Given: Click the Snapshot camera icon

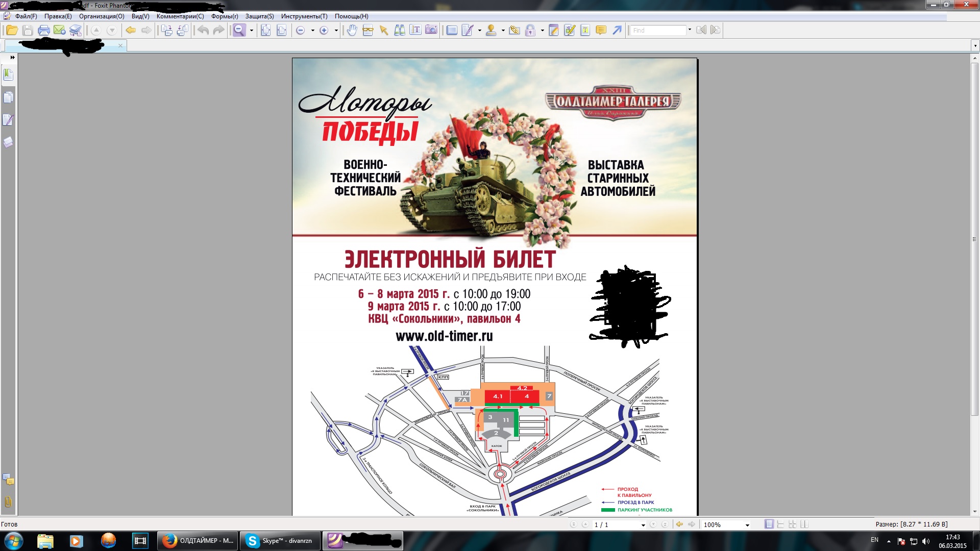Looking at the screenshot, I should (x=431, y=30).
